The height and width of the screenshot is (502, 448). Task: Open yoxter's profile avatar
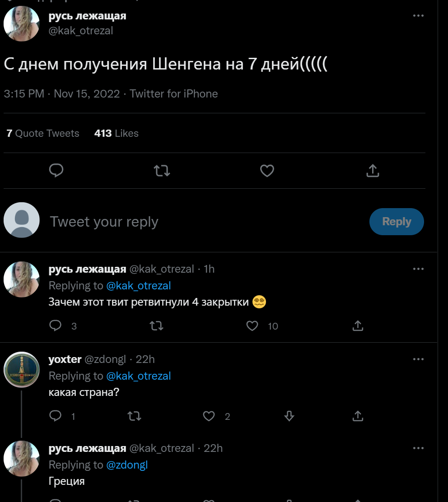pos(22,370)
